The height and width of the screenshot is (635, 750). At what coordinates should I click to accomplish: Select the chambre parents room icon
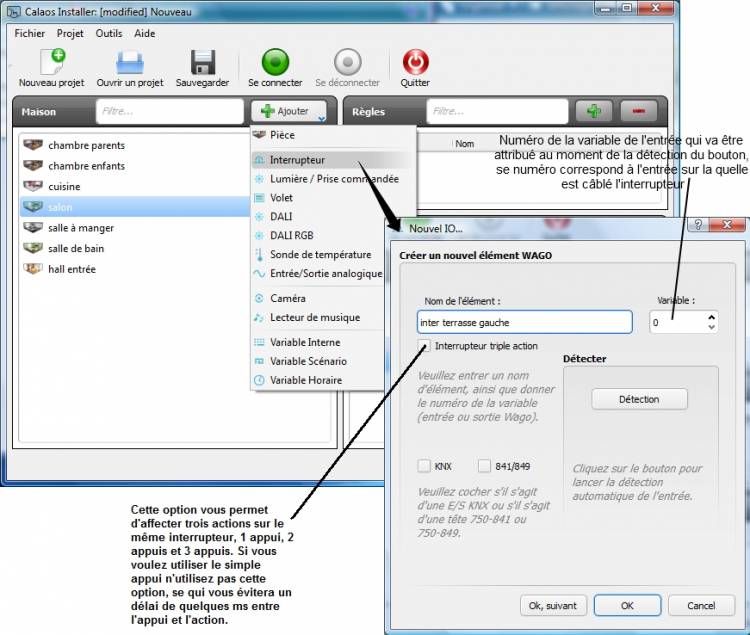click(33, 145)
